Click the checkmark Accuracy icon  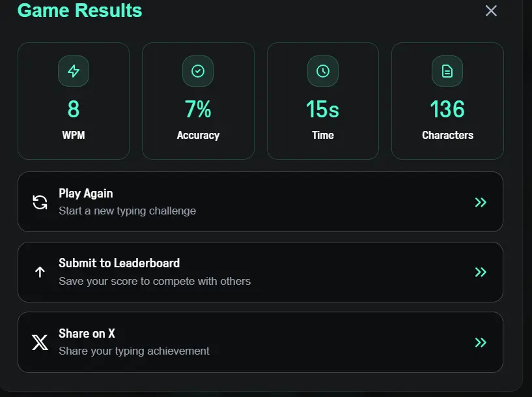(198, 71)
